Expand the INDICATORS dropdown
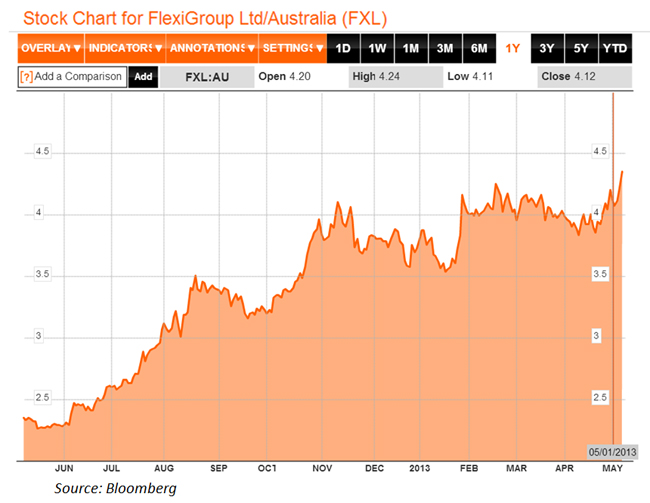 123,48
